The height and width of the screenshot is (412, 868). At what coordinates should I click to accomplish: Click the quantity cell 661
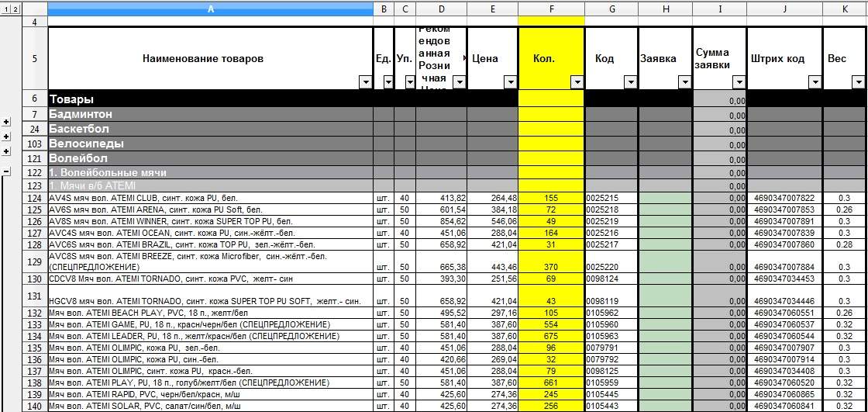(x=551, y=383)
